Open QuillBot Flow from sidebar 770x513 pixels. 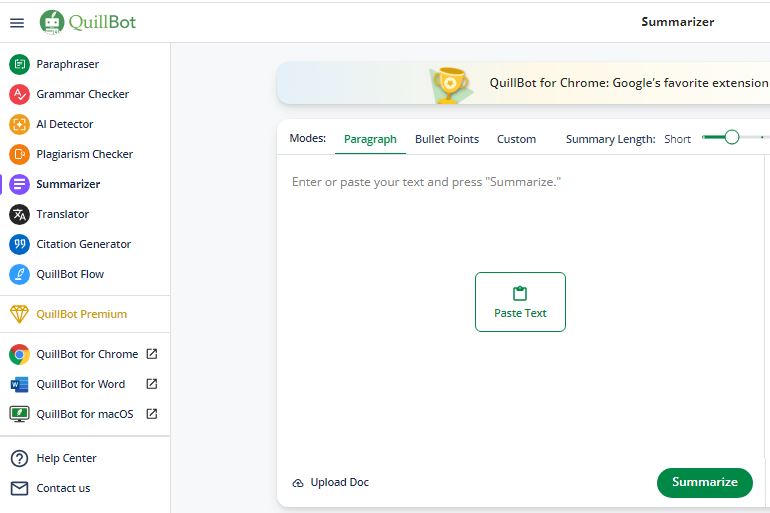(70, 274)
